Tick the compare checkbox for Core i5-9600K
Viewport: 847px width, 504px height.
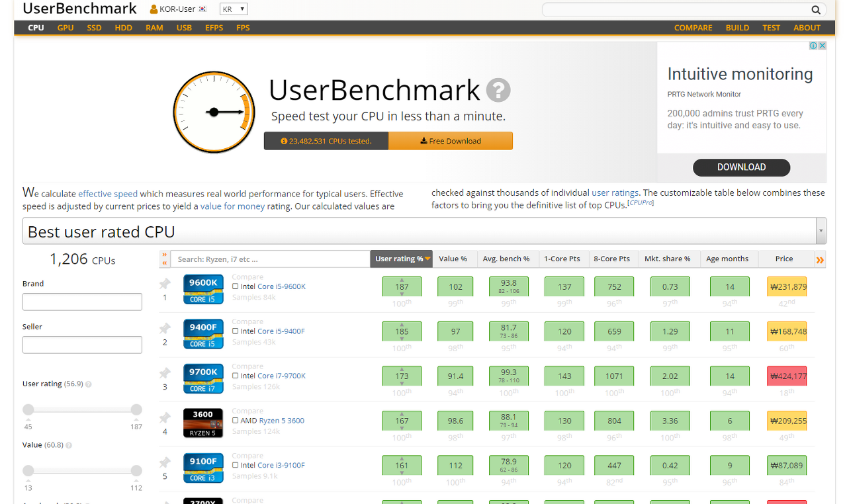tap(236, 286)
